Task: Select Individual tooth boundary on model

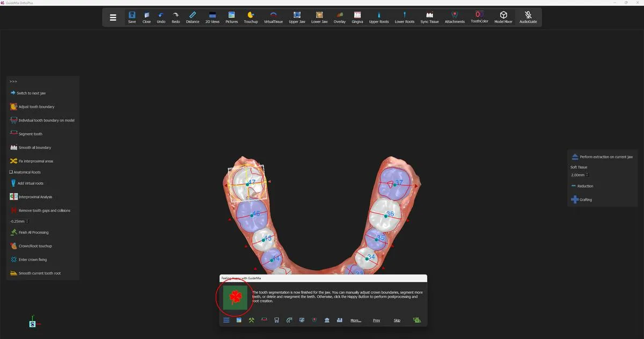Action: 42,120
